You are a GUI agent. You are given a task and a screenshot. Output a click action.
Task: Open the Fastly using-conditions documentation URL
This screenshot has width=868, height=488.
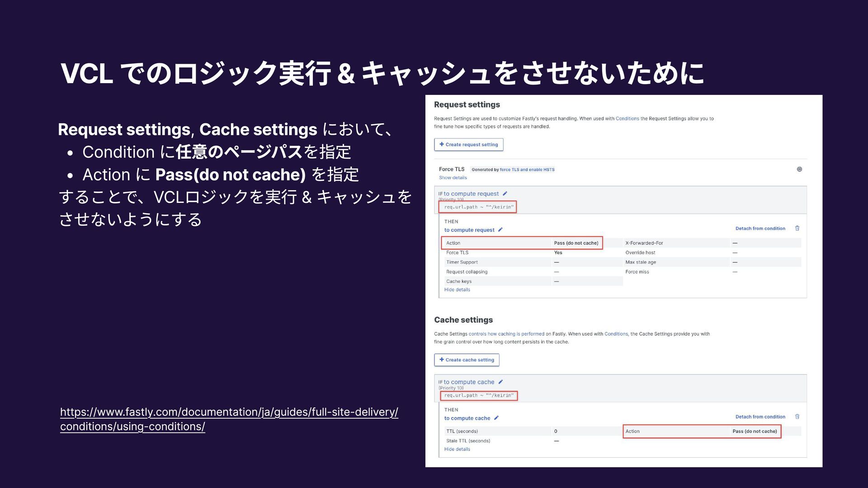pyautogui.click(x=229, y=419)
